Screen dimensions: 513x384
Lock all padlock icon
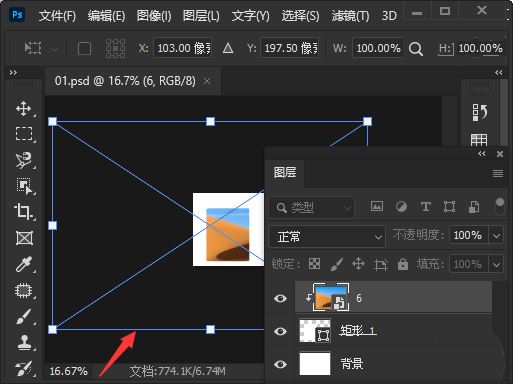[403, 264]
